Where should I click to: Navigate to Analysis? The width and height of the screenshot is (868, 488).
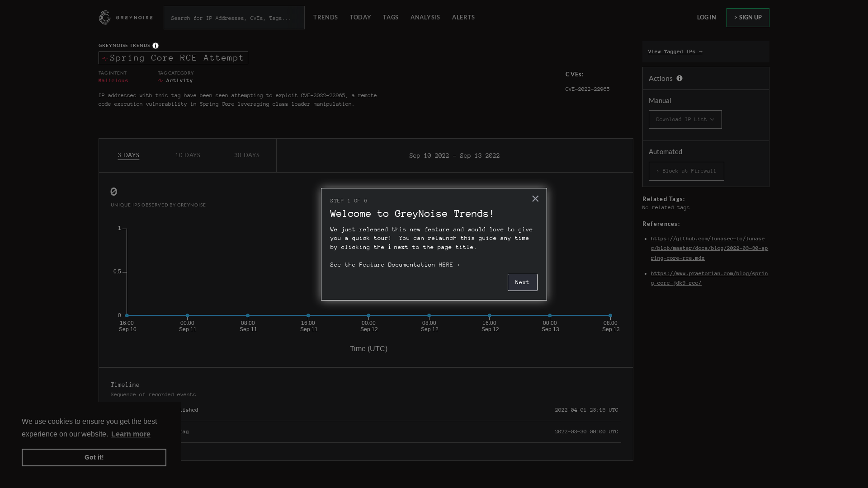(425, 18)
